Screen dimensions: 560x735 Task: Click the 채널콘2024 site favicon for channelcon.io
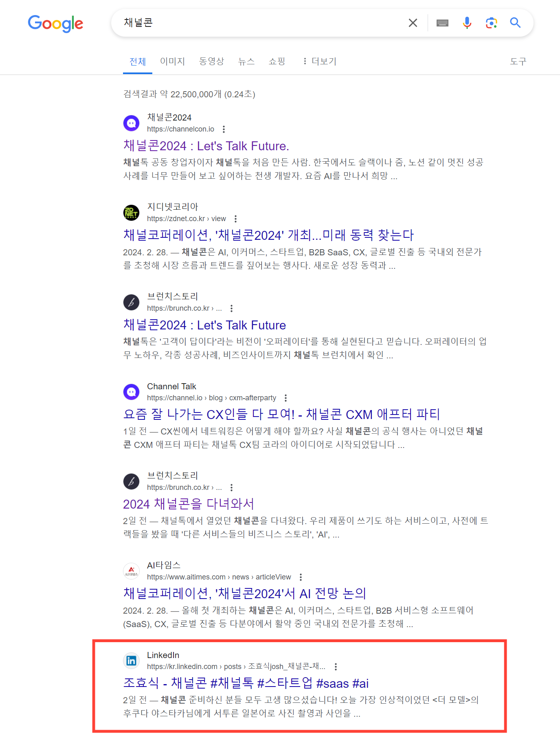click(x=131, y=123)
